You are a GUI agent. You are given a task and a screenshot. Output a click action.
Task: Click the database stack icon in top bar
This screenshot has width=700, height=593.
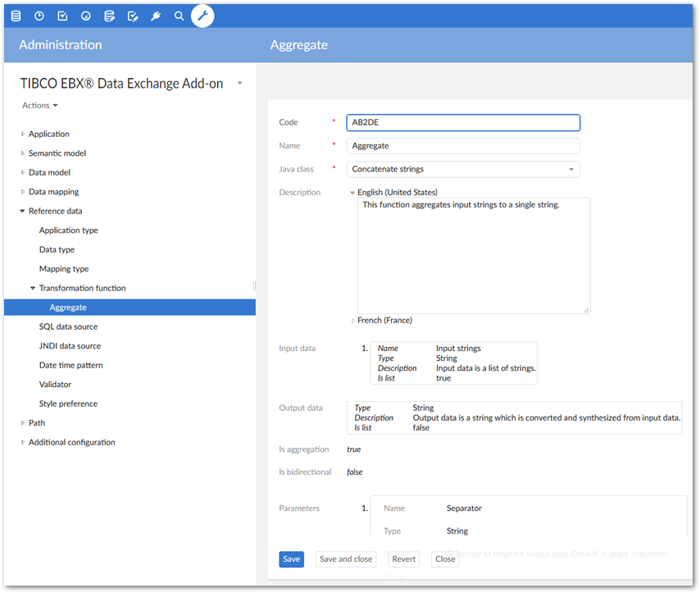pos(16,16)
